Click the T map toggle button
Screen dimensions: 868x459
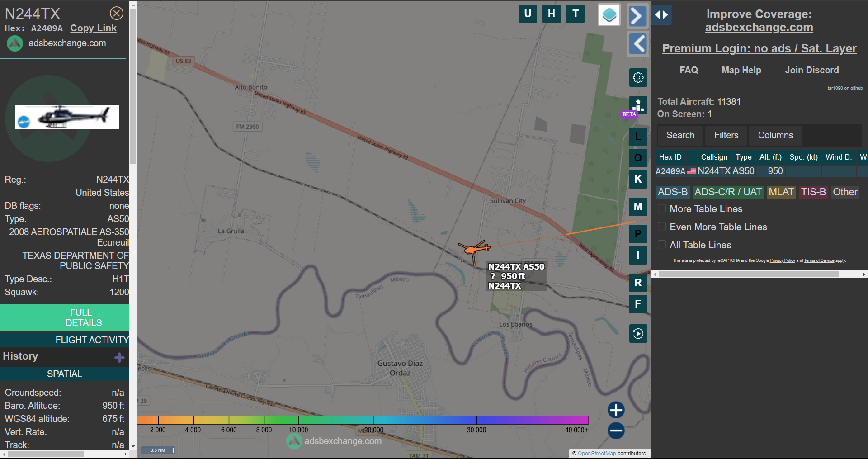pos(576,14)
